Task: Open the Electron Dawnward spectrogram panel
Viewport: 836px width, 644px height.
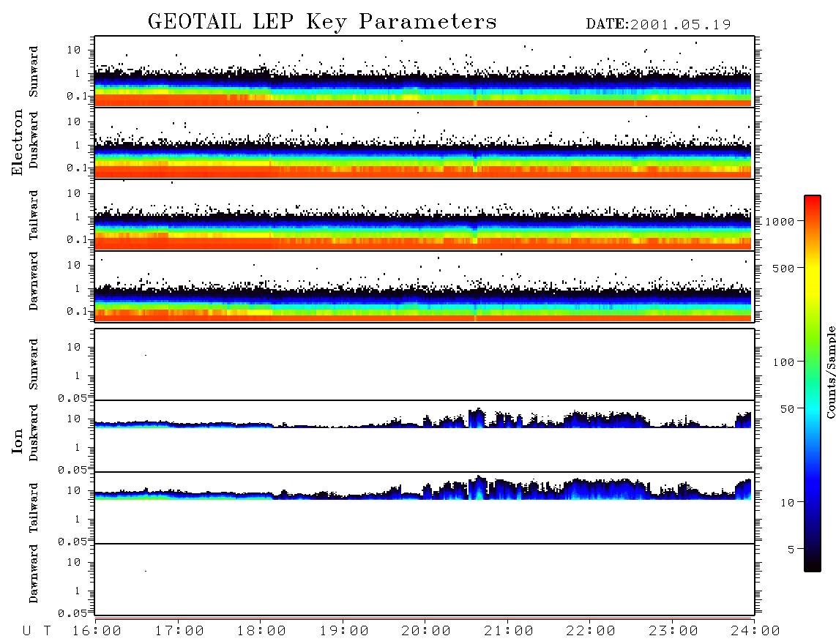Action: click(x=425, y=286)
